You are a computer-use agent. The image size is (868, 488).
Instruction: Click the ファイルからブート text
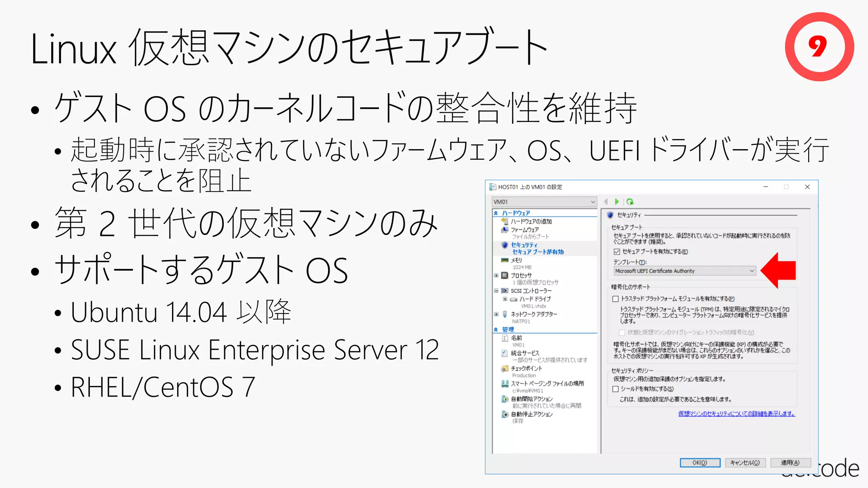click(x=530, y=237)
